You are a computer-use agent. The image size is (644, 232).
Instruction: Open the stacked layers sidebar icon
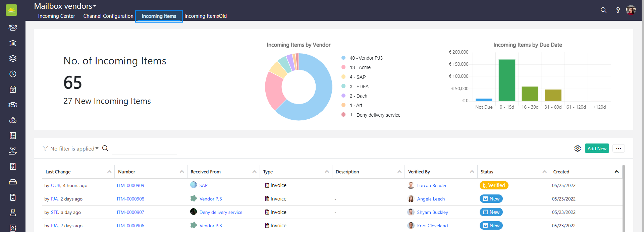click(x=13, y=58)
